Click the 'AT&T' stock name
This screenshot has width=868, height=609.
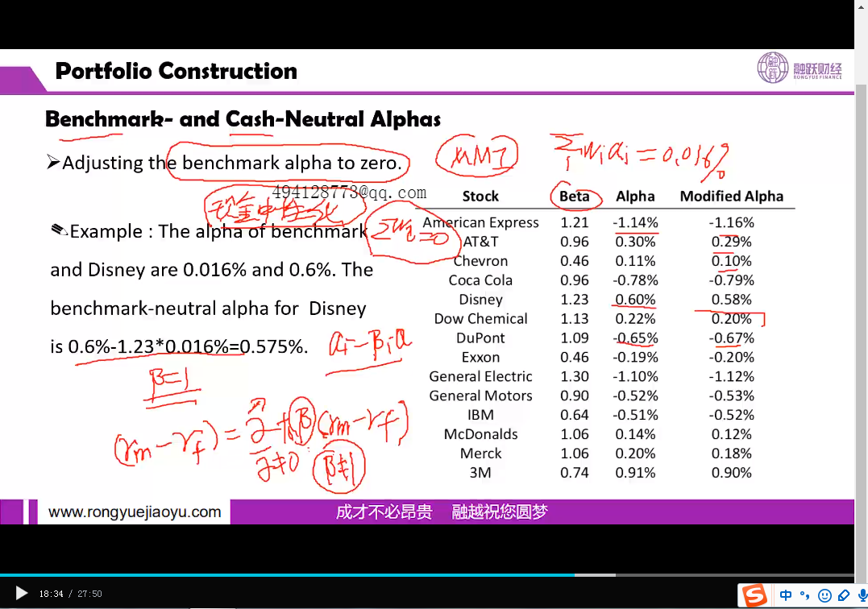(480, 242)
